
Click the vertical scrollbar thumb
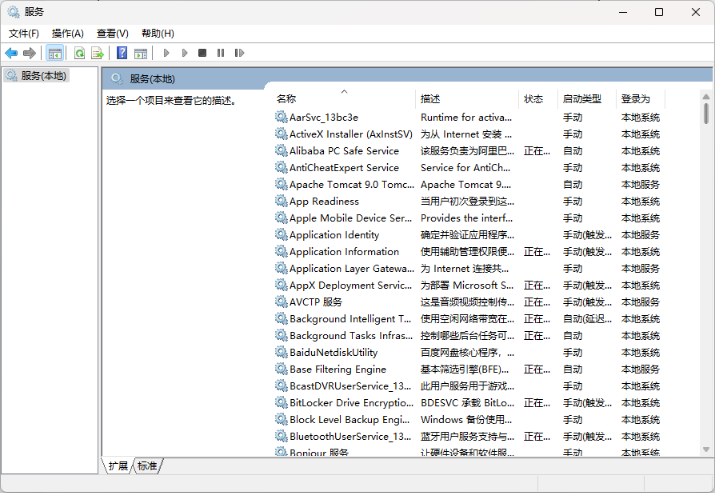coord(706,113)
